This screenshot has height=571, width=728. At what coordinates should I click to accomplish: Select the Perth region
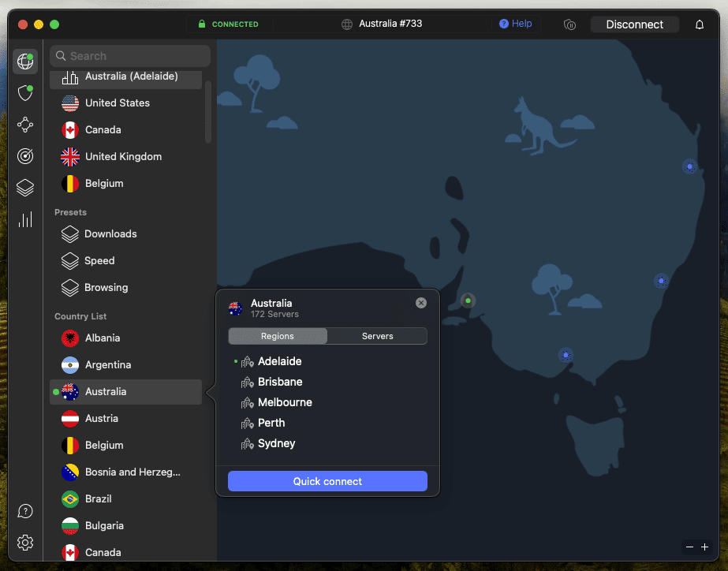click(271, 423)
